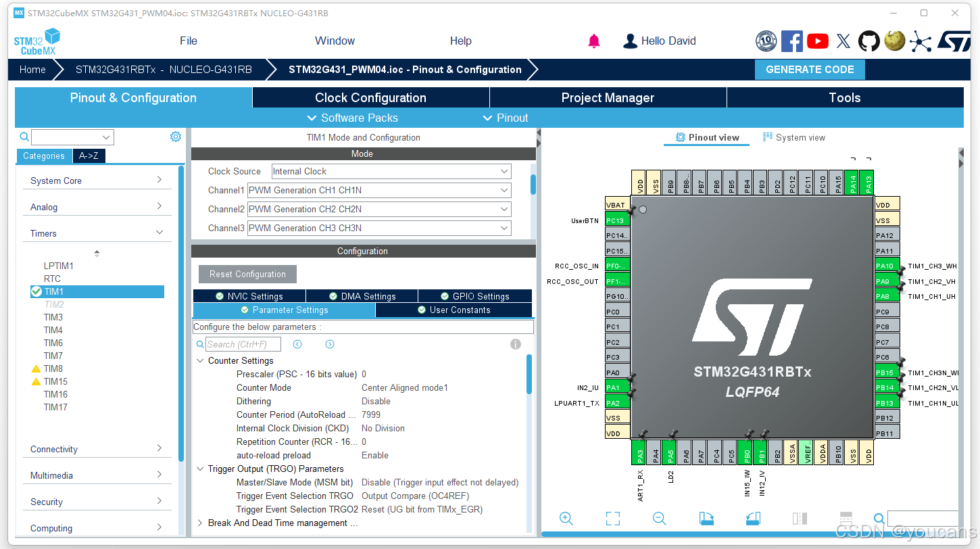Select TIM8 in the timers list
Viewport: 980px width, 549px height.
point(53,369)
